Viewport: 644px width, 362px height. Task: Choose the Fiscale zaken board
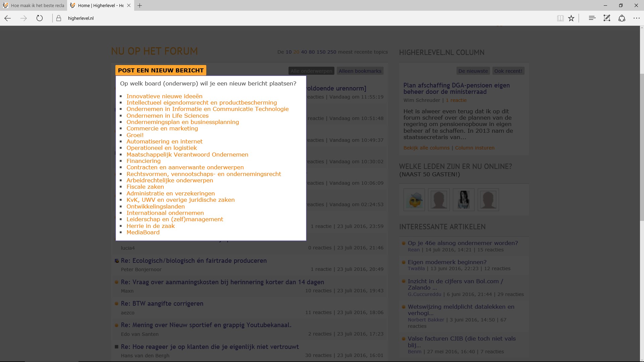(x=145, y=187)
